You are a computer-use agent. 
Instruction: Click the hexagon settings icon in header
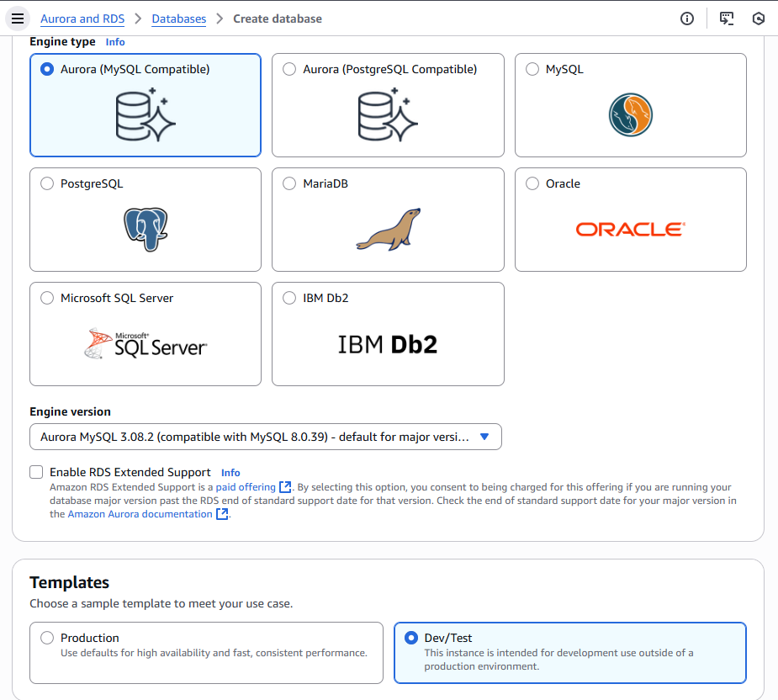click(x=759, y=19)
